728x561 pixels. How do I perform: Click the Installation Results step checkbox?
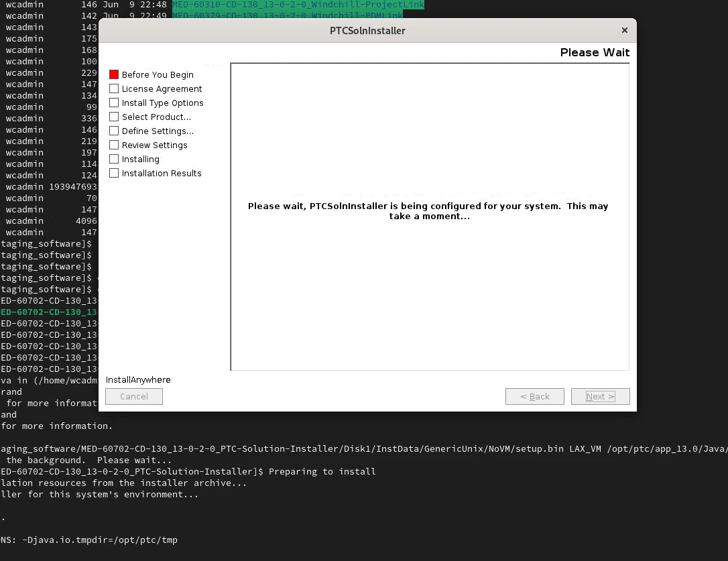[x=114, y=173]
